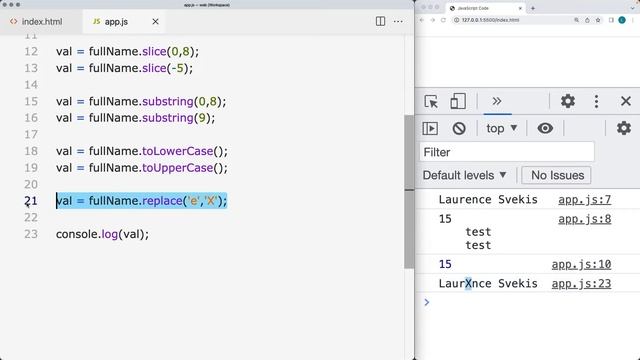Place cursor in the toLowerCase line
The height and width of the screenshot is (360, 640).
(x=142, y=151)
